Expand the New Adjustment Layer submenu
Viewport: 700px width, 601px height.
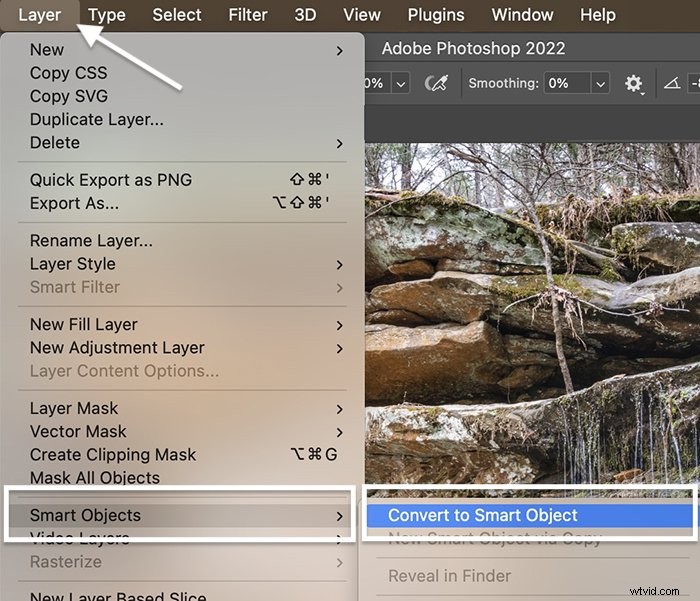pos(183,348)
